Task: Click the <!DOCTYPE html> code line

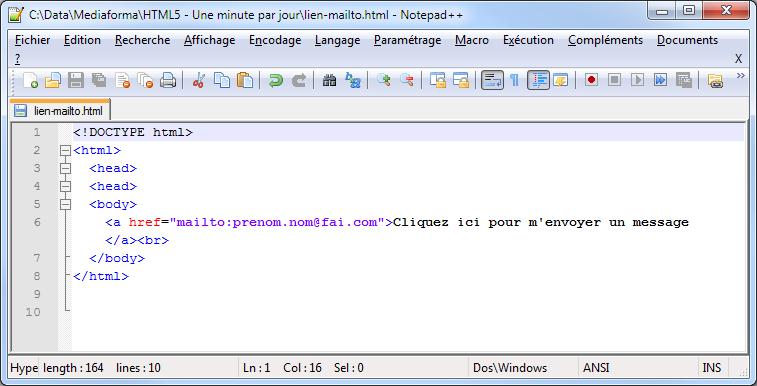Action: (x=133, y=132)
